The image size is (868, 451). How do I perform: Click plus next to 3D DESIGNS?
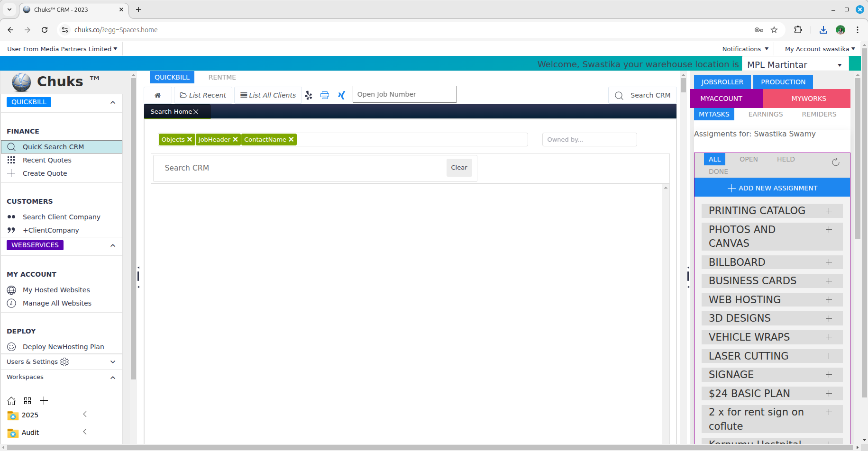pyautogui.click(x=829, y=318)
